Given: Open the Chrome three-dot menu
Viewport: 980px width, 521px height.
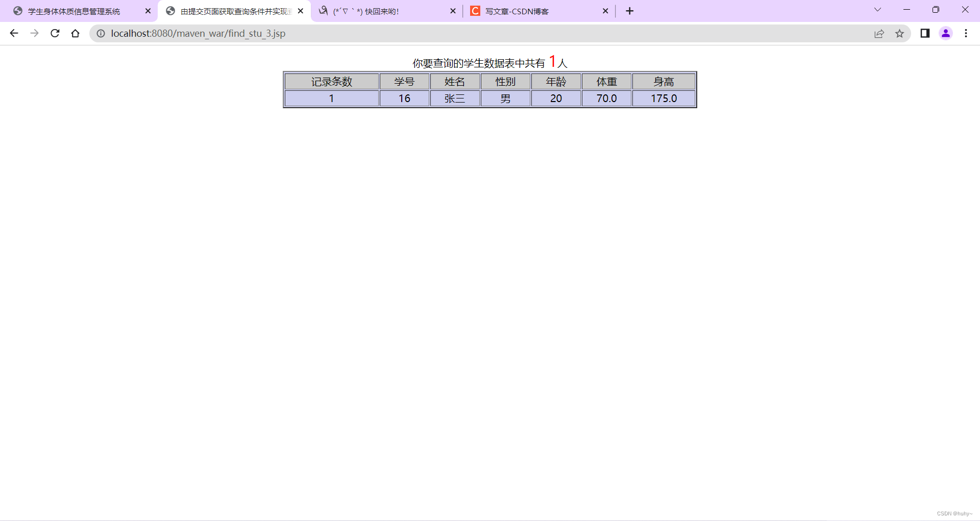Looking at the screenshot, I should pyautogui.click(x=966, y=33).
